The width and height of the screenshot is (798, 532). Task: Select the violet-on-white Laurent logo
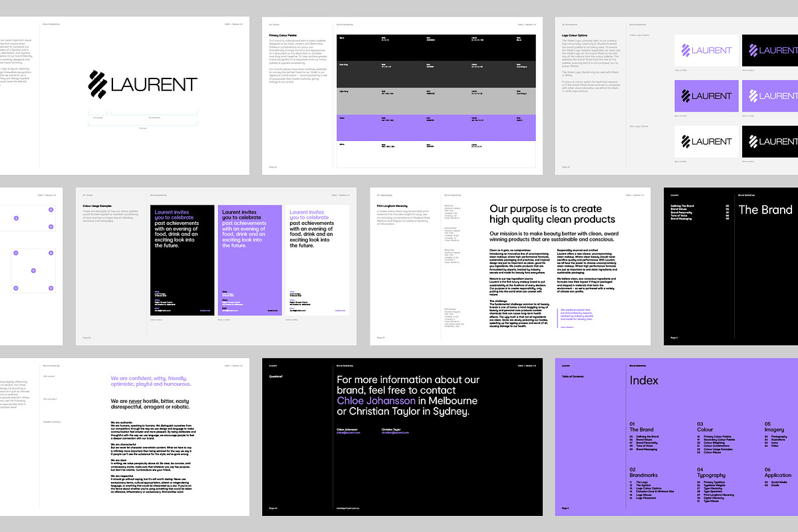tap(706, 51)
